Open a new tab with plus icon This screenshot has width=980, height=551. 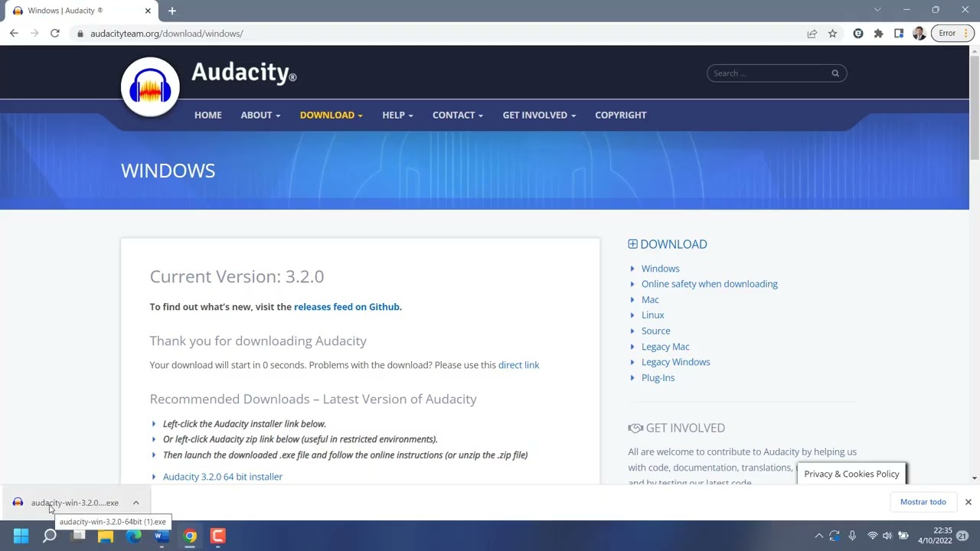click(x=171, y=11)
